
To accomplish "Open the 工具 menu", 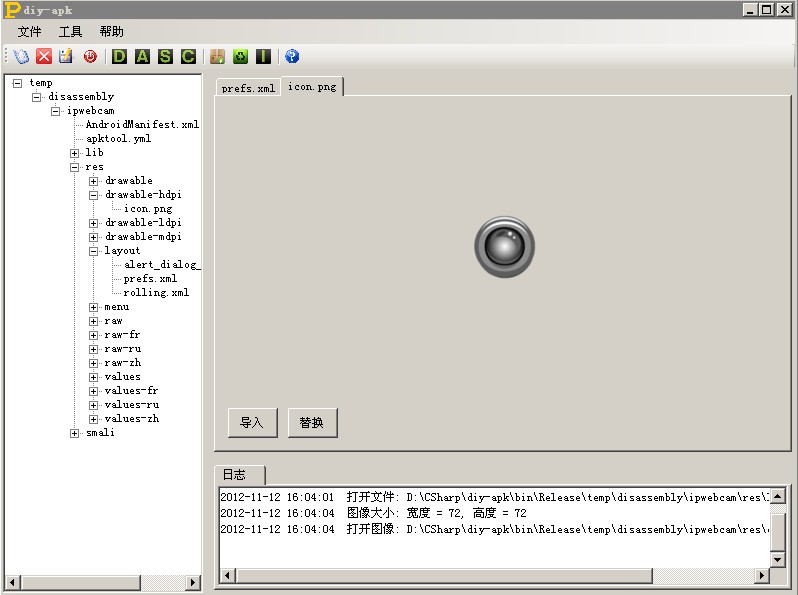I will (x=71, y=32).
